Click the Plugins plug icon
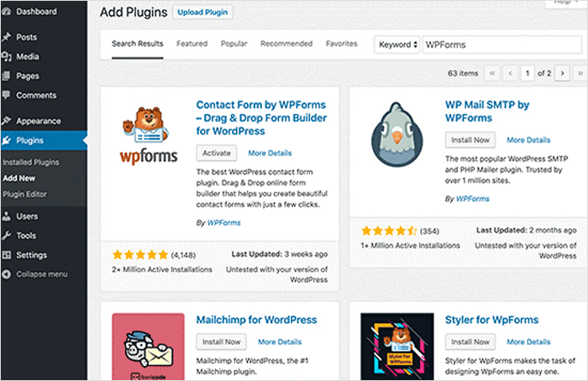The width and height of the screenshot is (588, 381). [6, 140]
